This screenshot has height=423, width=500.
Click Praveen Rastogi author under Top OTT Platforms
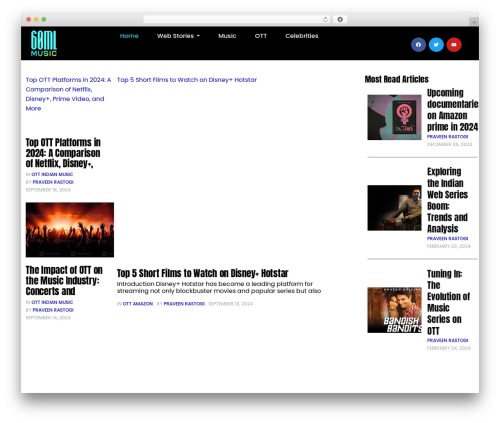pos(53,182)
